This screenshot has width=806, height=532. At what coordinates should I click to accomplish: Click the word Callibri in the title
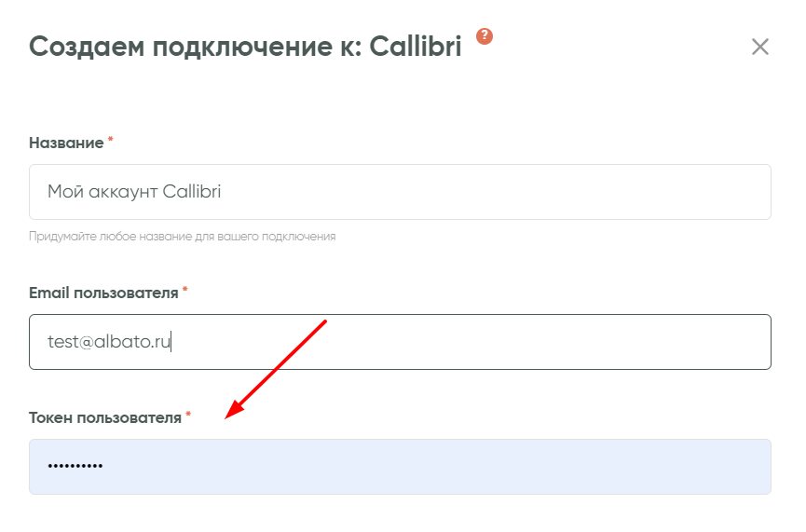(x=415, y=47)
